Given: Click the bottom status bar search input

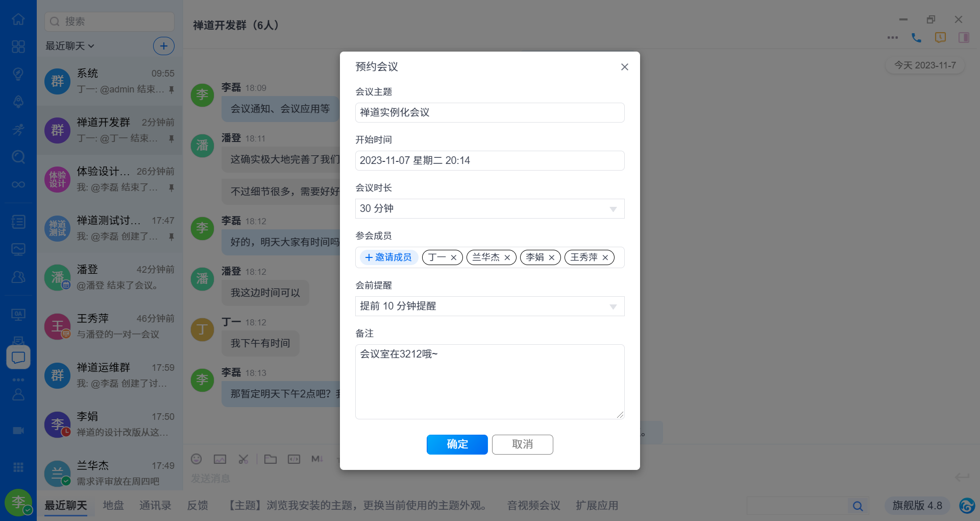Looking at the screenshot, I should 797,506.
